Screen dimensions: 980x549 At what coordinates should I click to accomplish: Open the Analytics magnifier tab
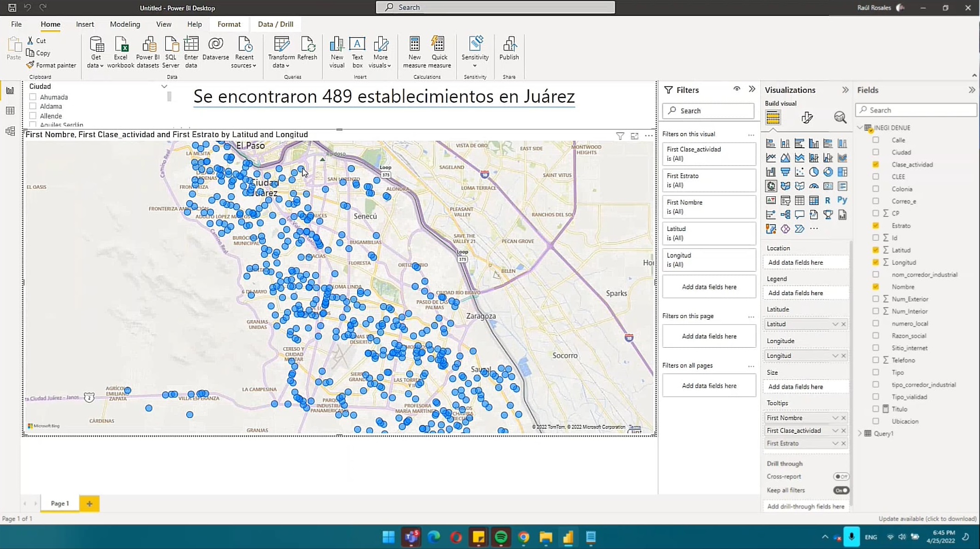coord(840,117)
